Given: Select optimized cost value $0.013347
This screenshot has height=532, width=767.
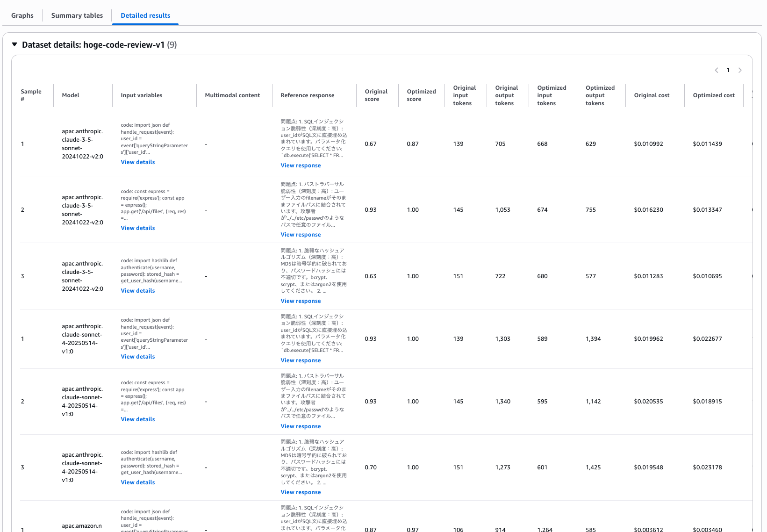Looking at the screenshot, I should click(x=707, y=210).
